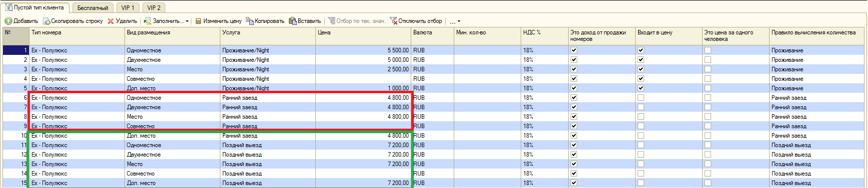
Task: Check Входит в цену in row 6
Action: point(641,98)
